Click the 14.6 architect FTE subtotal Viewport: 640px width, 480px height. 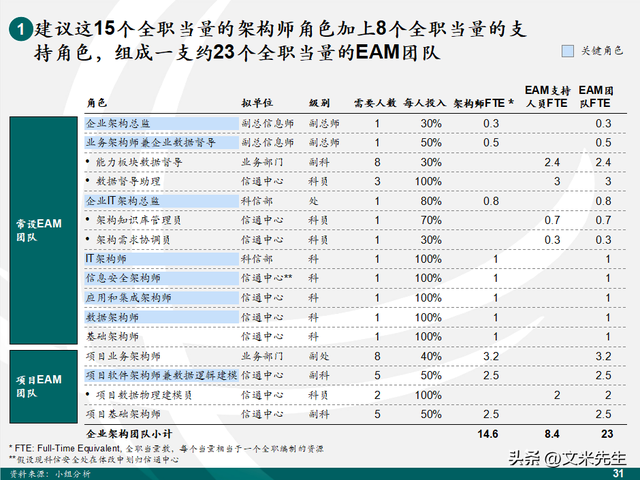pos(489,434)
